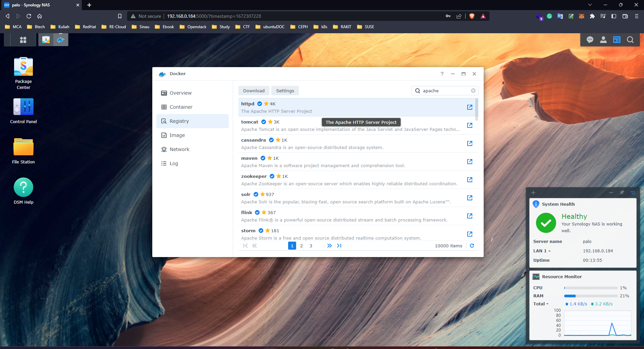Screen dimensions: 644x349
Task: Open Log section in Docker
Action: (193, 163)
